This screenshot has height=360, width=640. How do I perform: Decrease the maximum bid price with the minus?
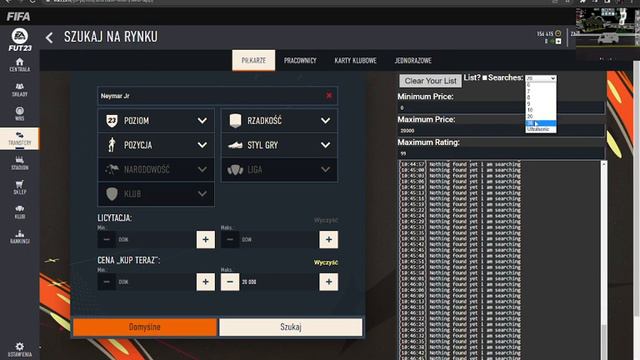(x=230, y=240)
